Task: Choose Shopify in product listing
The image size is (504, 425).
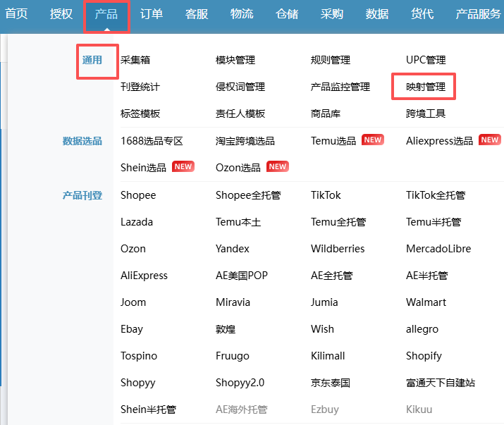Action: (x=424, y=356)
